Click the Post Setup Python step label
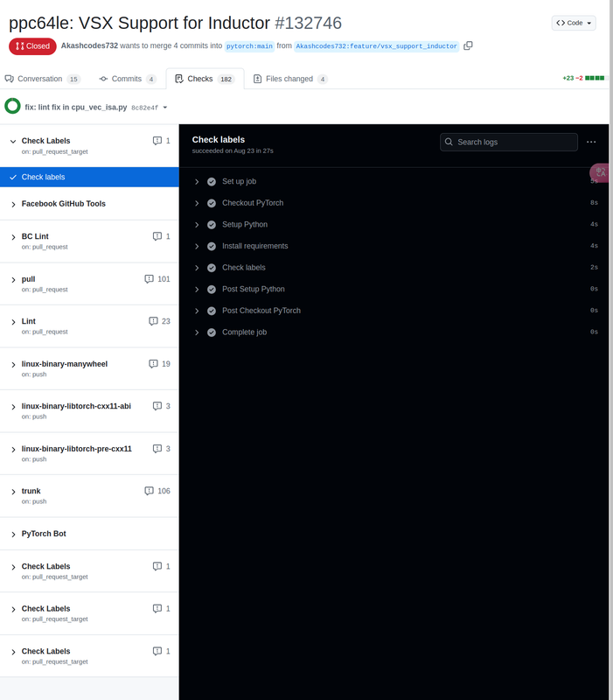Viewport: 613px width, 700px height. (254, 290)
